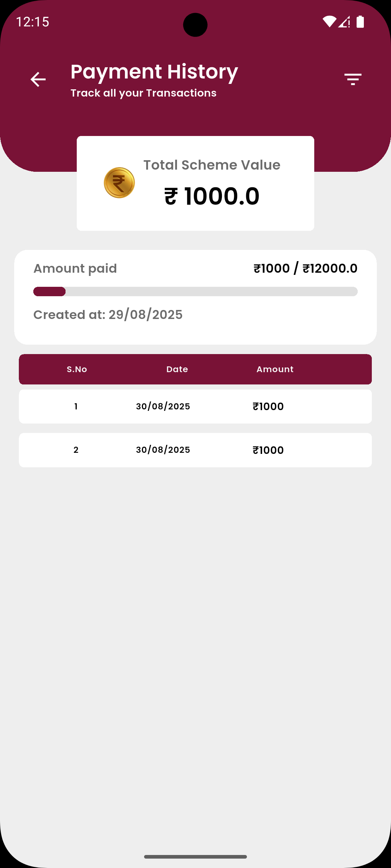
Task: Click the Amount paid progress bar
Action: (x=195, y=292)
